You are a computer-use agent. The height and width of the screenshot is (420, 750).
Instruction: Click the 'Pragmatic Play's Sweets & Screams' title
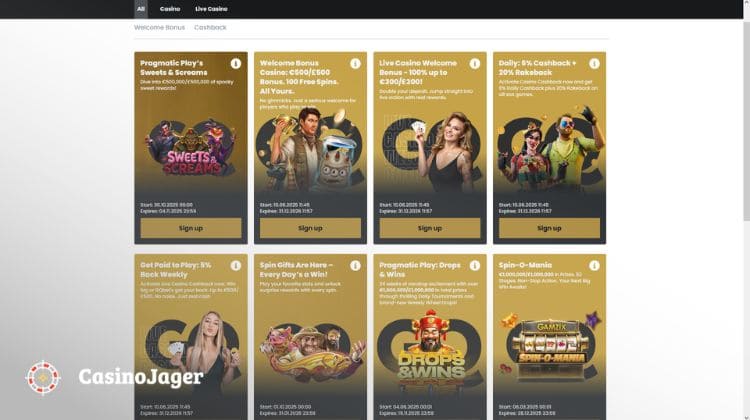click(x=174, y=68)
